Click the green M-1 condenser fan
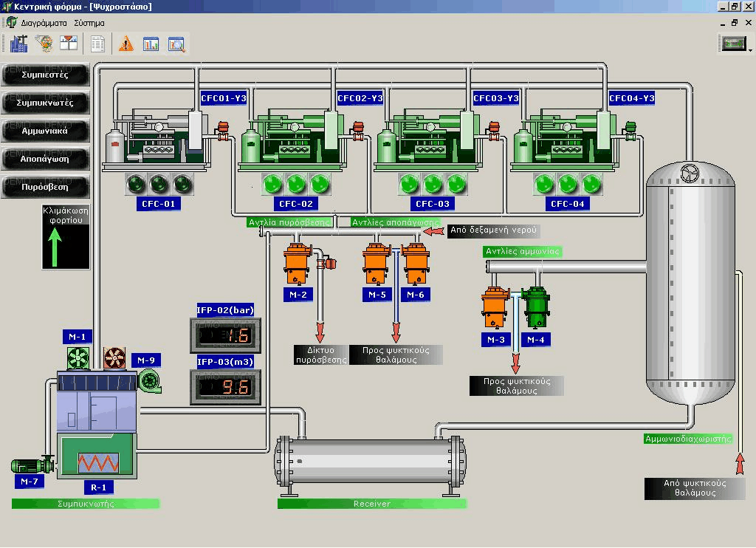 tap(78, 358)
